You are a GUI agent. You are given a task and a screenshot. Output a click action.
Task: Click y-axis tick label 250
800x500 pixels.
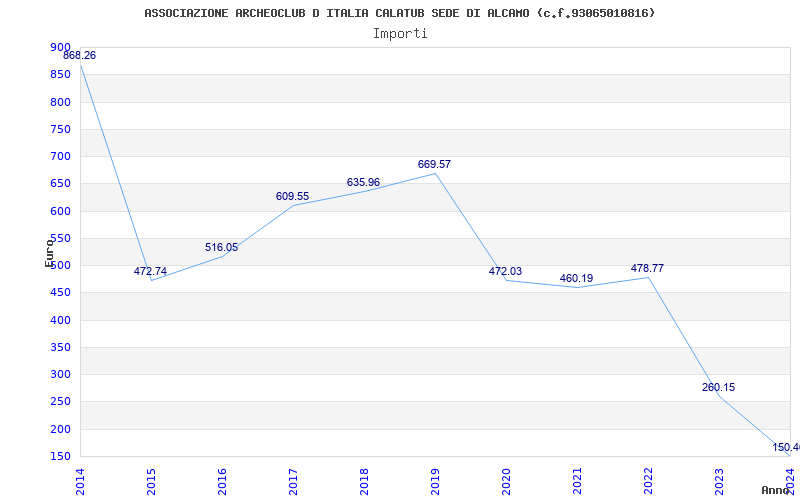click(x=60, y=402)
